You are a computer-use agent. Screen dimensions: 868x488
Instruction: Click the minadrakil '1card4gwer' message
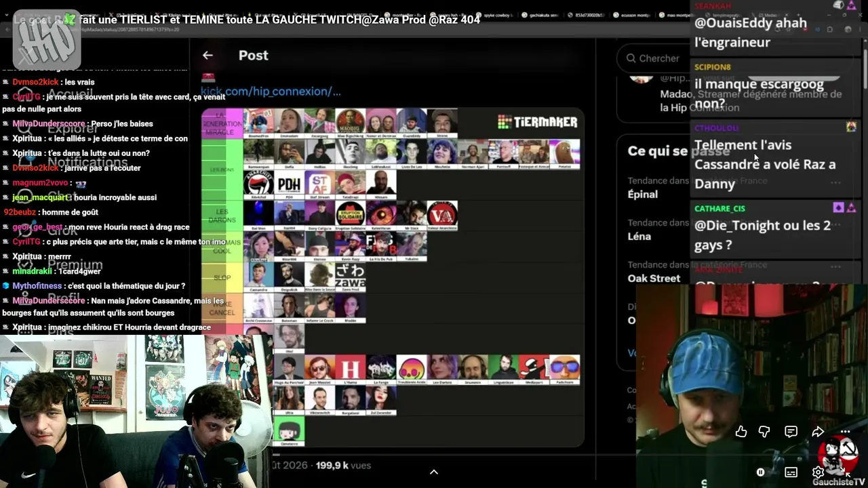click(52, 271)
